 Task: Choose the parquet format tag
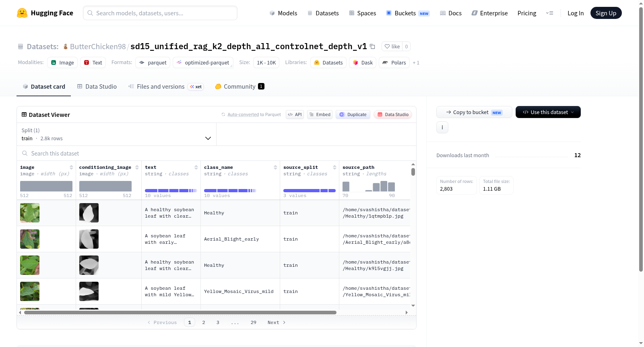click(153, 62)
